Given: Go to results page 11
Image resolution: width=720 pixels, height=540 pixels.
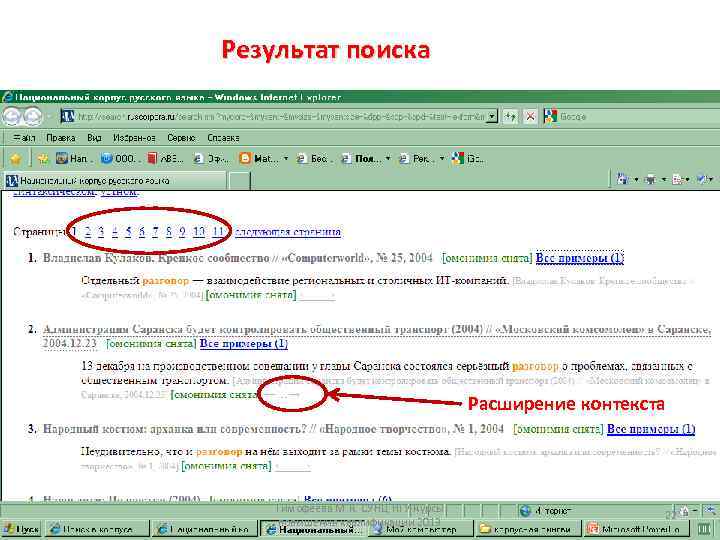Looking at the screenshot, I should click(x=218, y=231).
